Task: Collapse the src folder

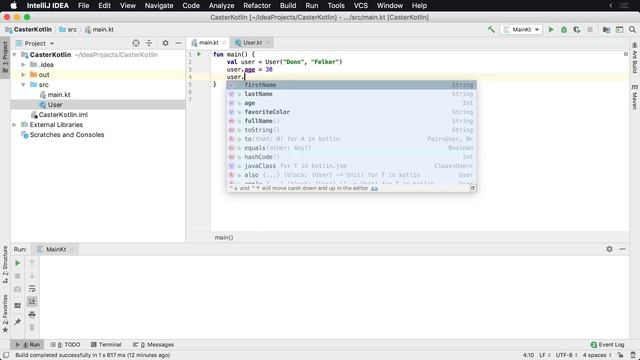Action: pos(23,84)
